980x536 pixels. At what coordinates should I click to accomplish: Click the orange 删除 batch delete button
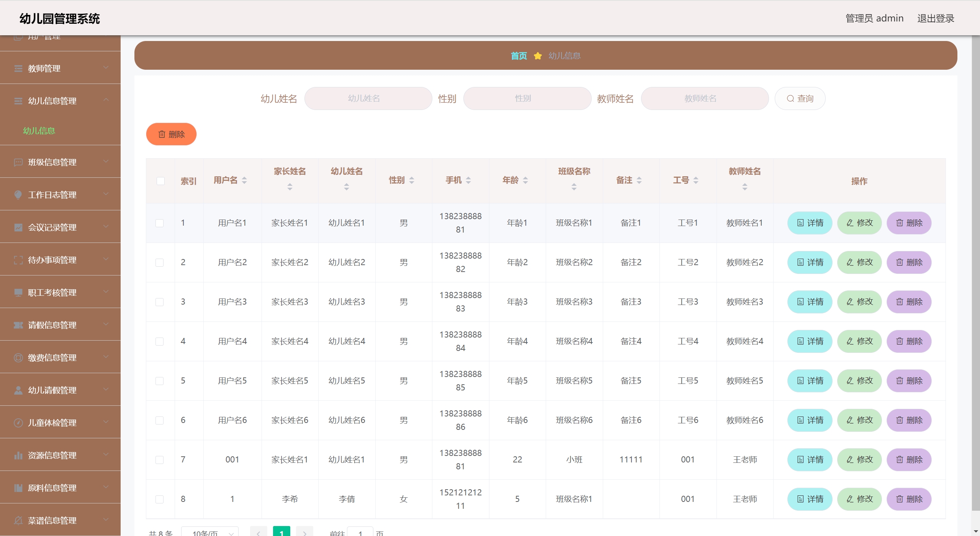pos(171,134)
